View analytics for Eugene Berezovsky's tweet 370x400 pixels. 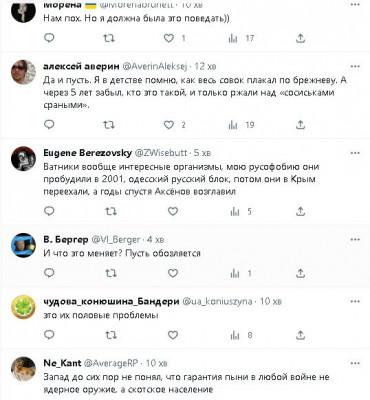point(240,211)
